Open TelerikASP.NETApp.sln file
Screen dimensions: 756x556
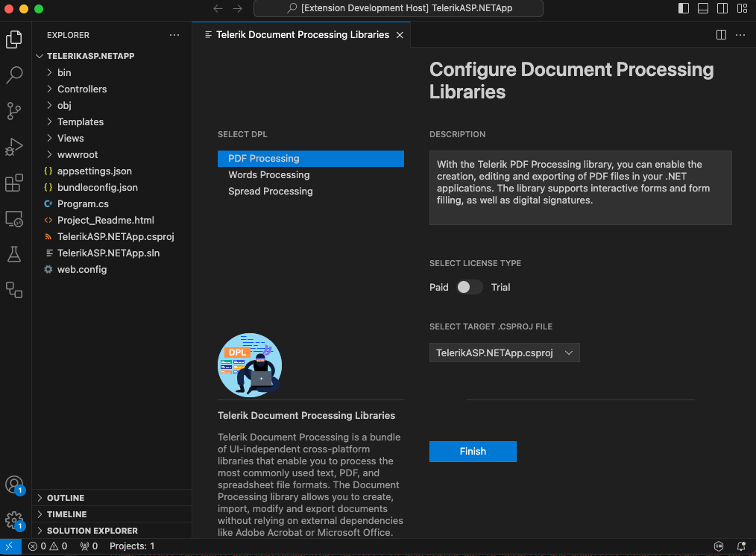[112, 253]
